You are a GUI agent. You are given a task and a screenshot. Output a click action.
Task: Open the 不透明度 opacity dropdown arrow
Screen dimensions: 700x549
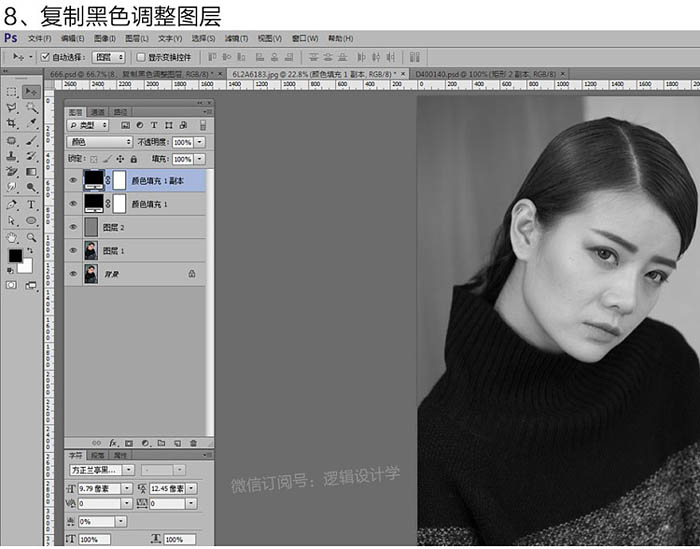(x=200, y=142)
